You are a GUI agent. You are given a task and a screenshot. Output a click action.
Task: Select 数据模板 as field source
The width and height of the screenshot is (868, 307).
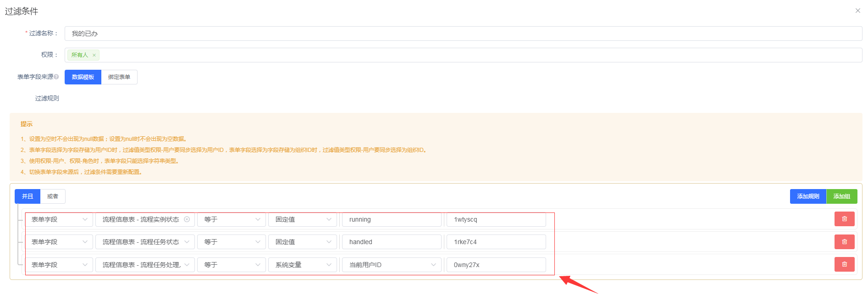click(x=83, y=77)
